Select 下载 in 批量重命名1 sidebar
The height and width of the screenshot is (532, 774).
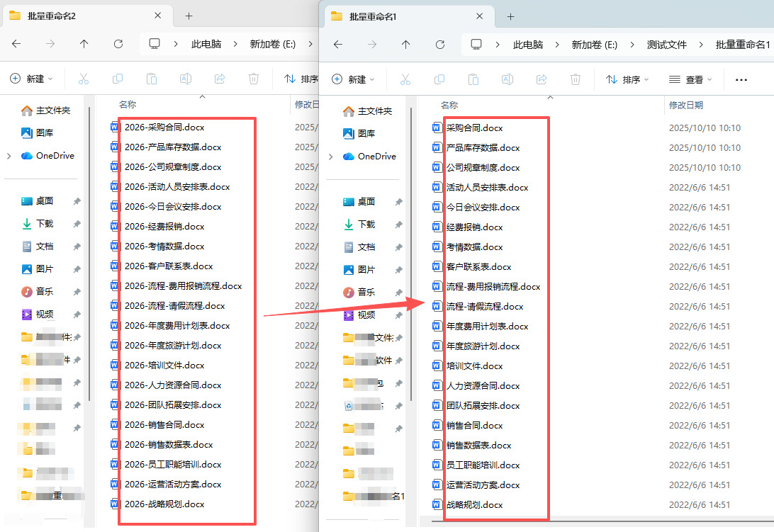(359, 224)
